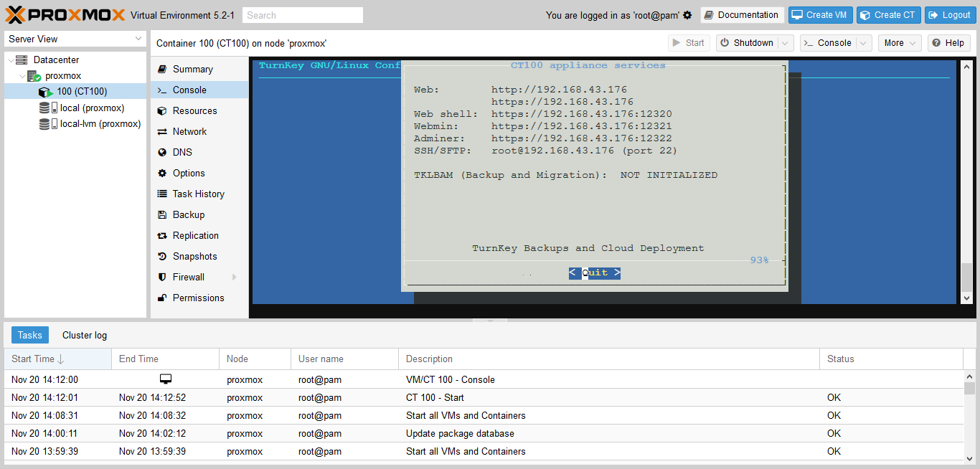The width and height of the screenshot is (980, 469).
Task: Open the Permissions menu item
Action: 199,298
